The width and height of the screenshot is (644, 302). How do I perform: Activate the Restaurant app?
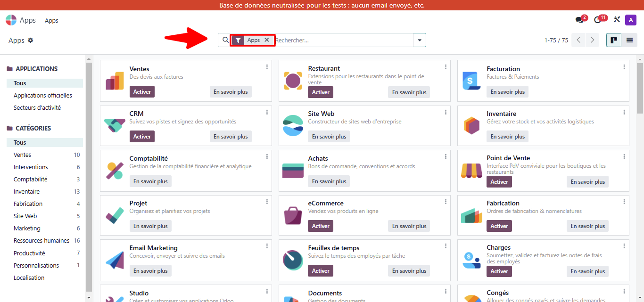coord(321,92)
